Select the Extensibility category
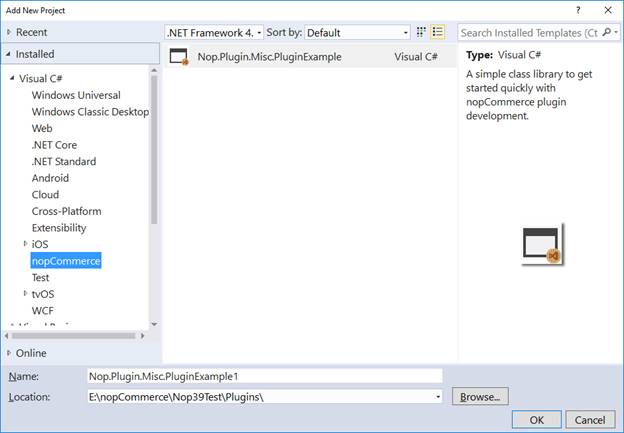This screenshot has width=624, height=433. (59, 228)
